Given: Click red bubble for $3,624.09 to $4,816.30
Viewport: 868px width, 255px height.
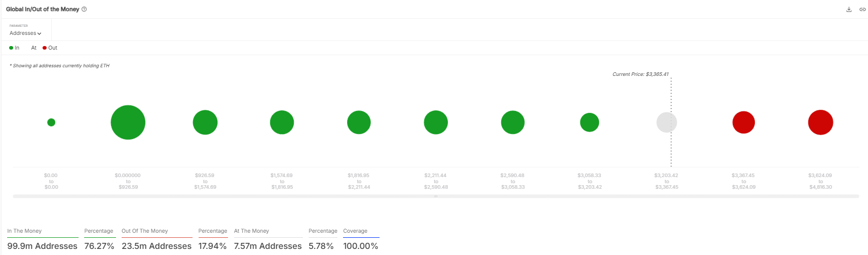Looking at the screenshot, I should point(820,122).
